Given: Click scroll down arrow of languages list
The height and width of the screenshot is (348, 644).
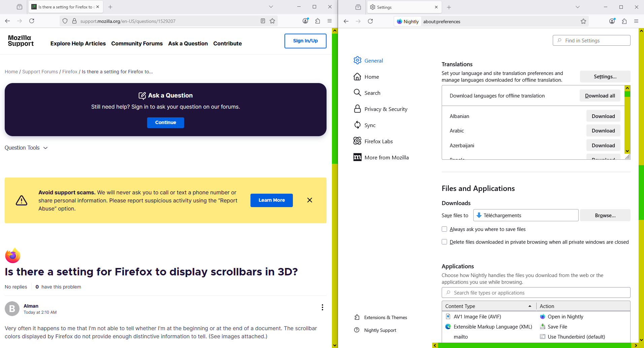Looking at the screenshot, I should pos(627,151).
